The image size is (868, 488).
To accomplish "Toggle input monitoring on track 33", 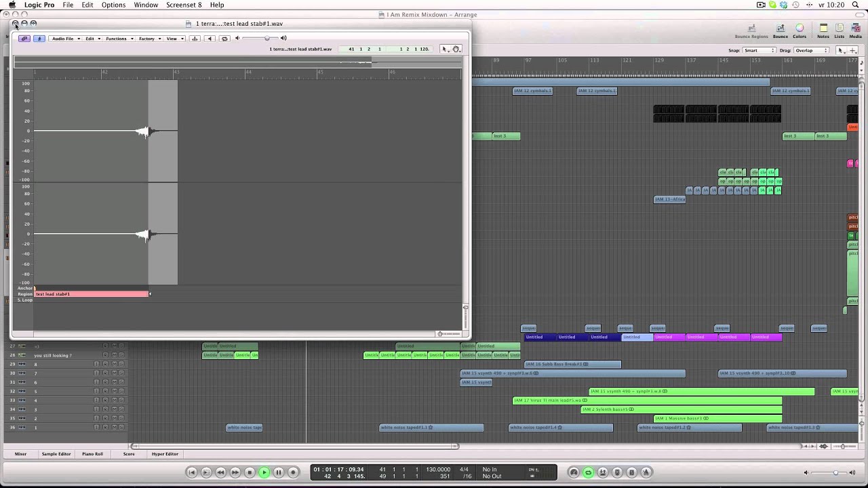I will [97, 401].
